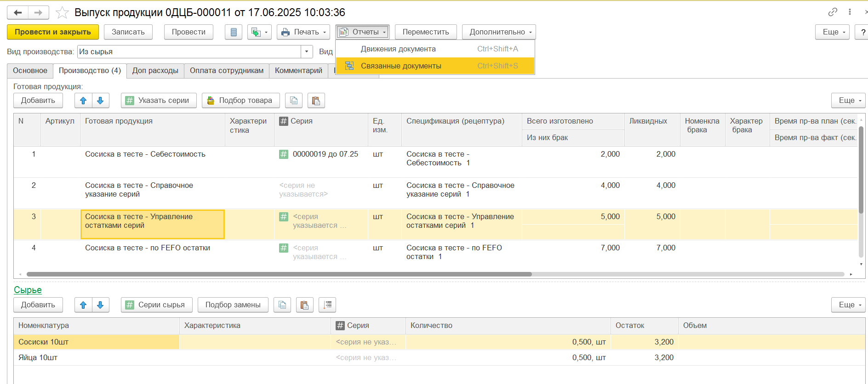868x384 pixels.
Task: Open the Сырье hyperlink
Action: pos(28,290)
